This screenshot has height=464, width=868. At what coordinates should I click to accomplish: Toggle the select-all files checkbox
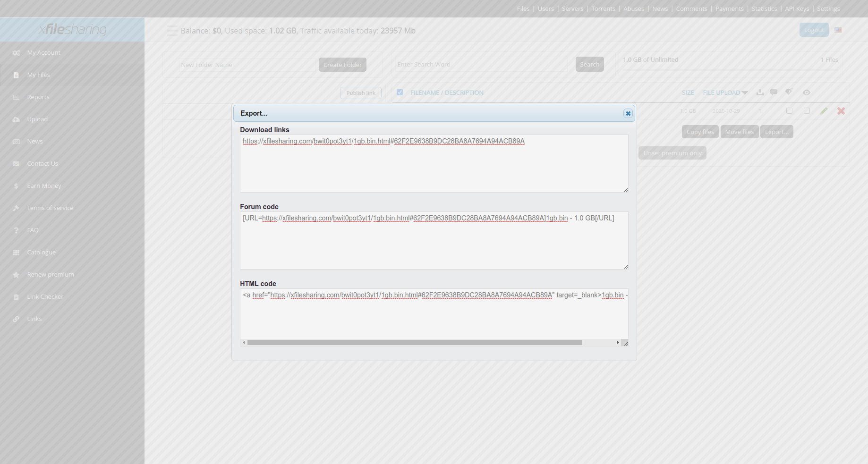[x=400, y=93]
